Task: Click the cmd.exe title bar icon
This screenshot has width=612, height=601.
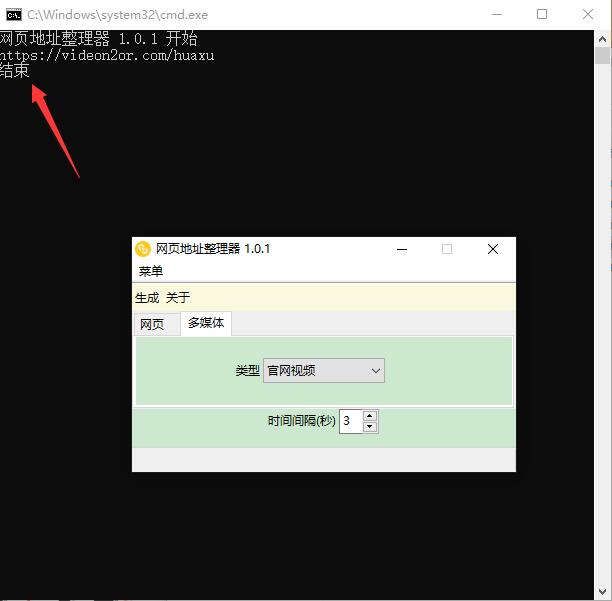Action: tap(14, 15)
